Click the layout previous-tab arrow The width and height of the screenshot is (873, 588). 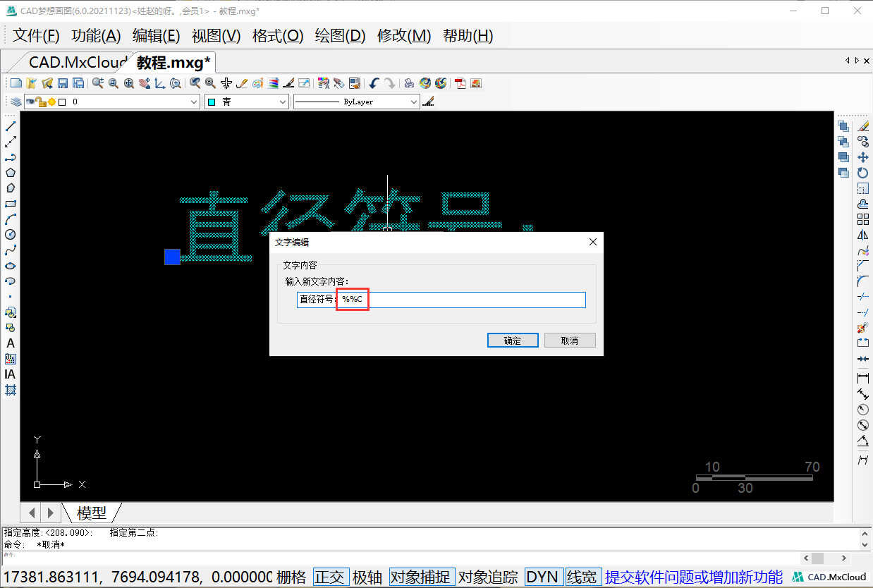tap(31, 513)
